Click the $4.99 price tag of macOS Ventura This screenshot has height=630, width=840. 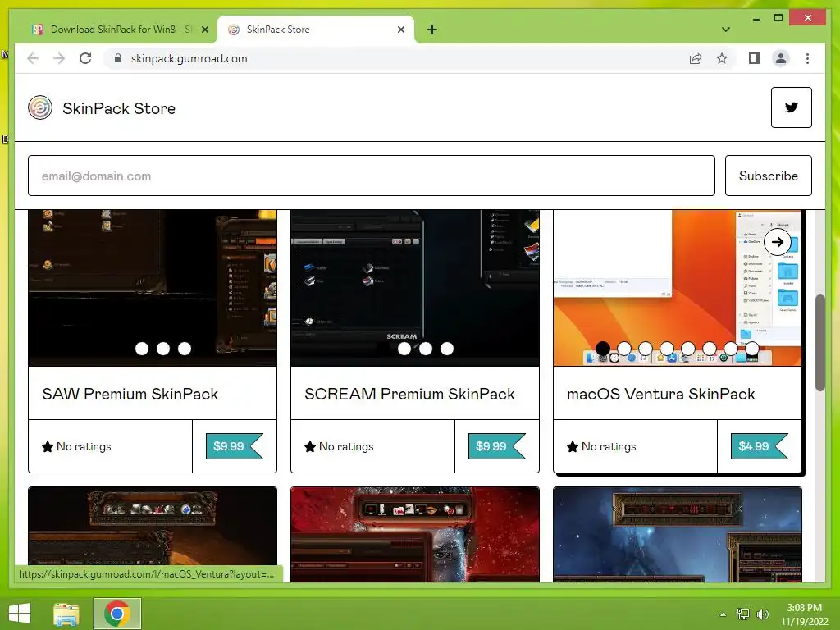pos(759,446)
